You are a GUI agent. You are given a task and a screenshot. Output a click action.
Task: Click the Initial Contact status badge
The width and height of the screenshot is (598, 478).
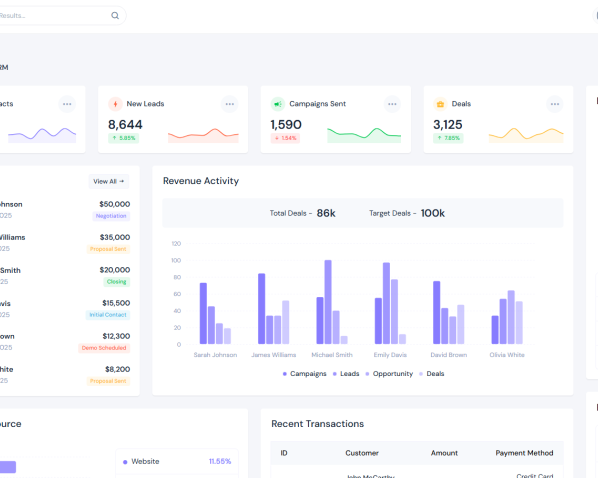pos(108,315)
